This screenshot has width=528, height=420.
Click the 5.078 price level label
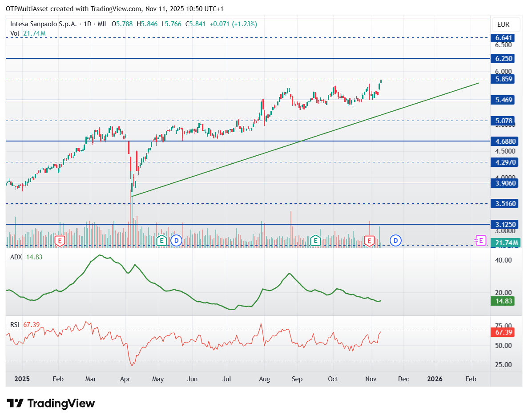[503, 121]
